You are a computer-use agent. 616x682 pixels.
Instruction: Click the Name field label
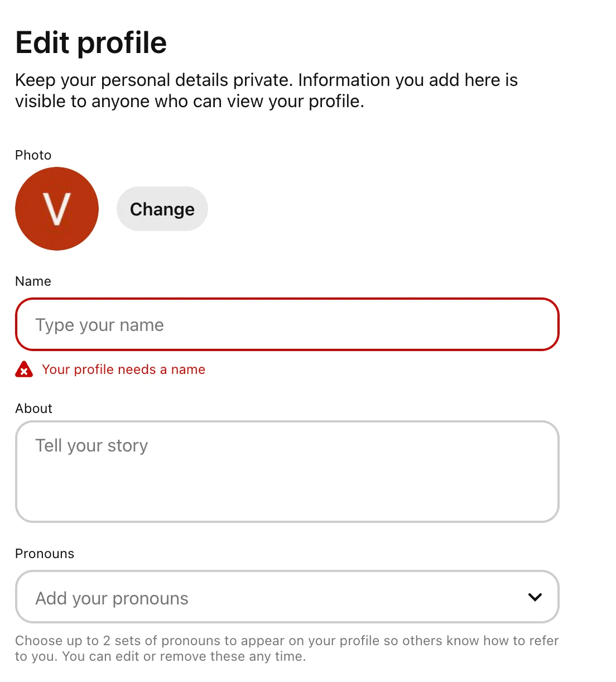click(x=33, y=281)
